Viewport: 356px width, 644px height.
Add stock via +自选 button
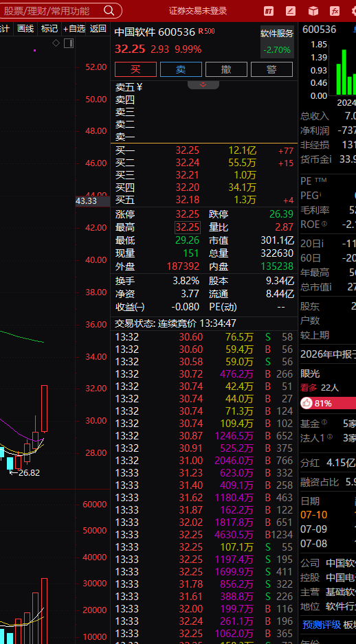click(x=74, y=29)
